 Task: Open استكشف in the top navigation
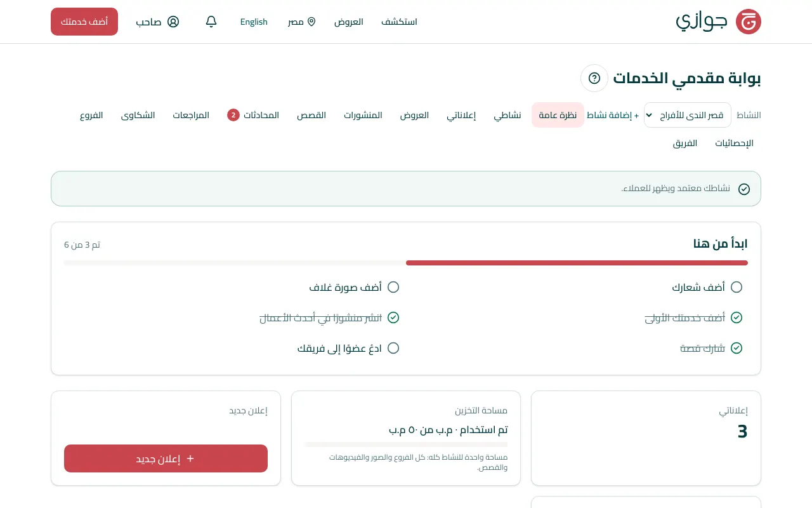pos(399,22)
